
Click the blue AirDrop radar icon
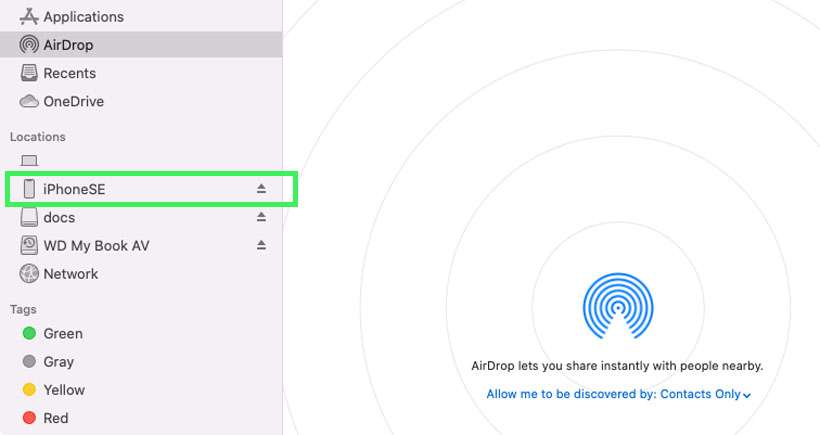point(617,309)
